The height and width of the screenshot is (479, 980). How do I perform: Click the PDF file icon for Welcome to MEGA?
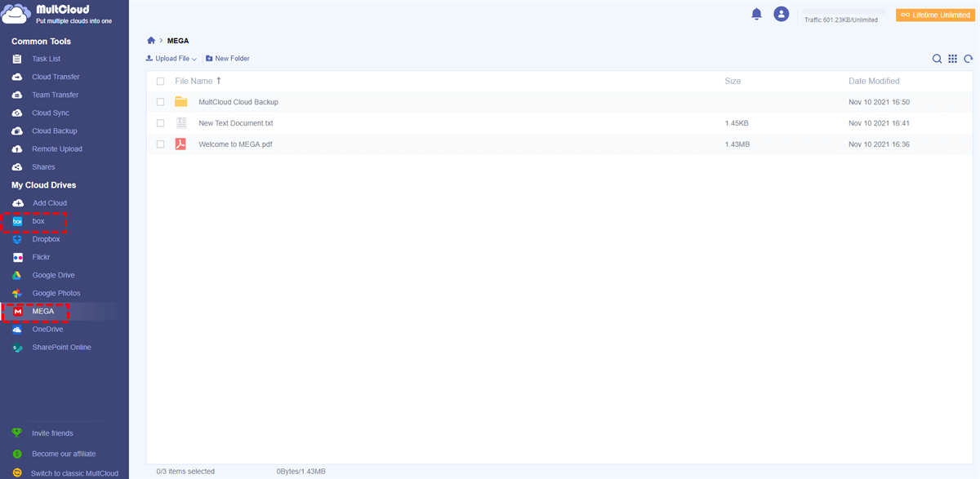(x=181, y=144)
